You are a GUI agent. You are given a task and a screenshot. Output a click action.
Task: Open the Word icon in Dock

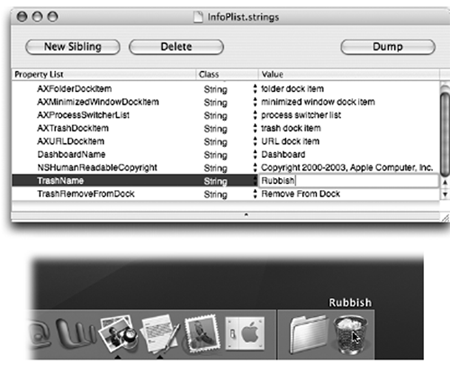click(76, 333)
